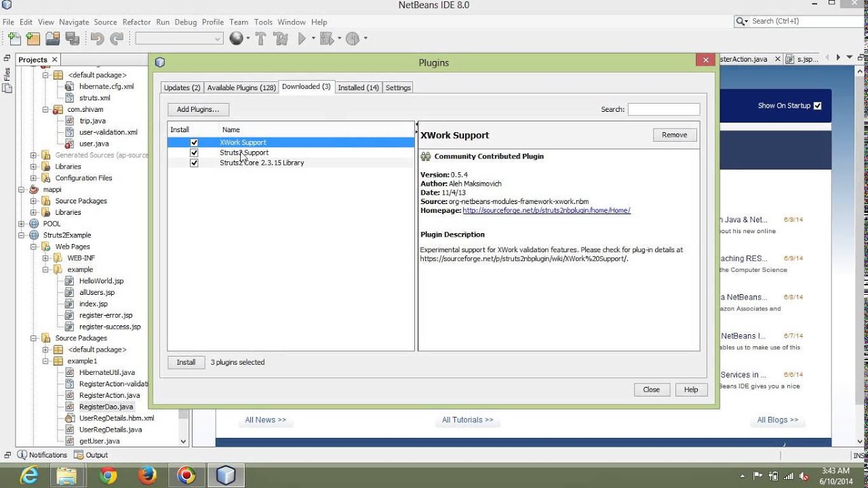Image resolution: width=868 pixels, height=488 pixels.
Task: Click the search magnifier icon
Action: point(741,22)
